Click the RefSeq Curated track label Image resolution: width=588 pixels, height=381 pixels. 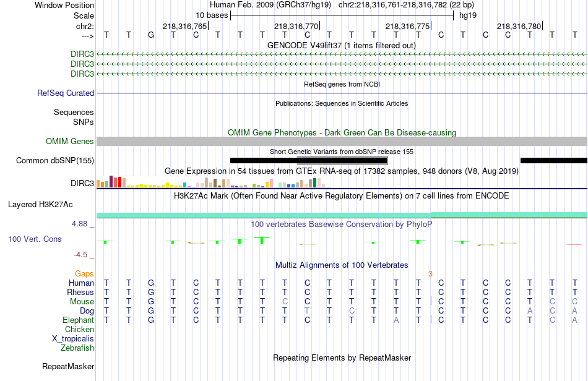tap(66, 93)
